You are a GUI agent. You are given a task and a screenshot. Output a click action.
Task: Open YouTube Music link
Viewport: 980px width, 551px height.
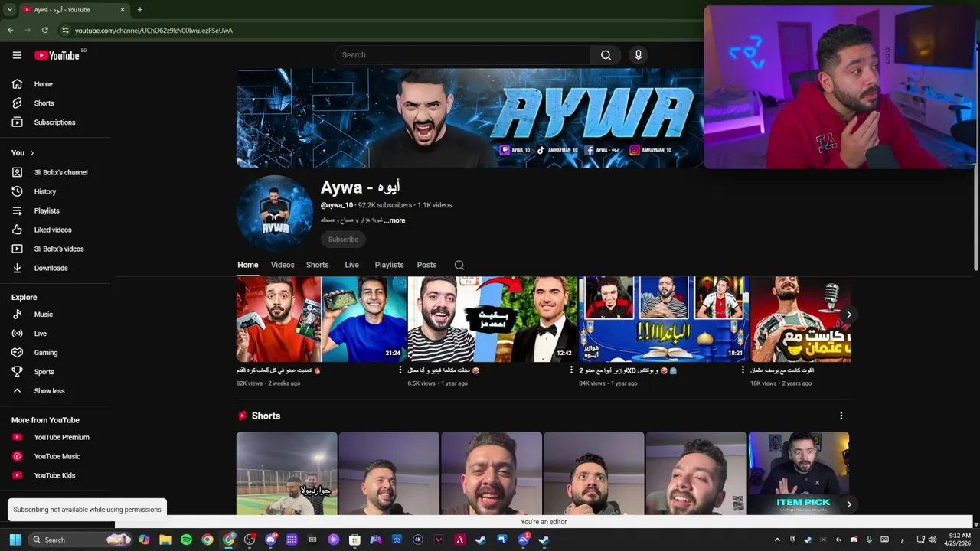pos(55,456)
